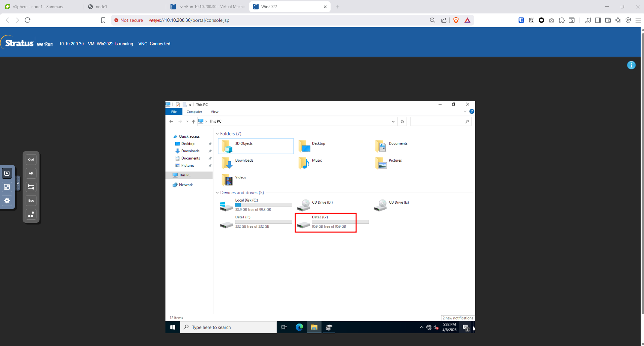The image size is (644, 346).
Task: Open the blue info icon on console page
Action: click(631, 65)
